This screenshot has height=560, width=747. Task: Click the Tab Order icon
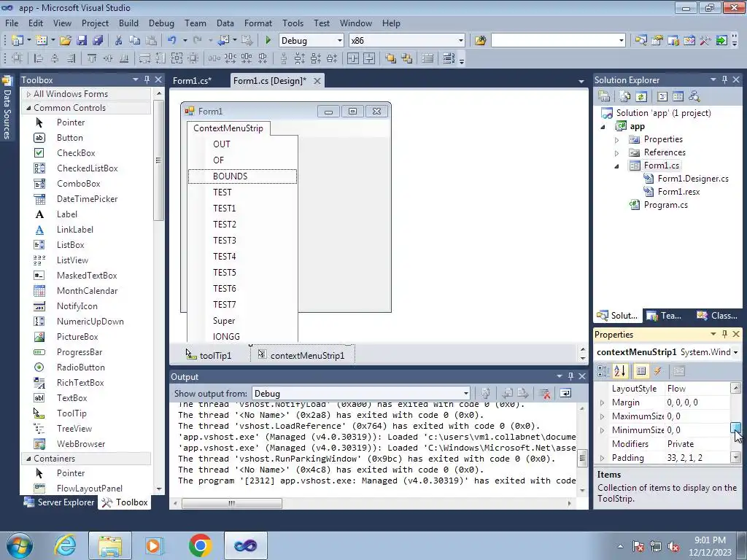coord(449,58)
